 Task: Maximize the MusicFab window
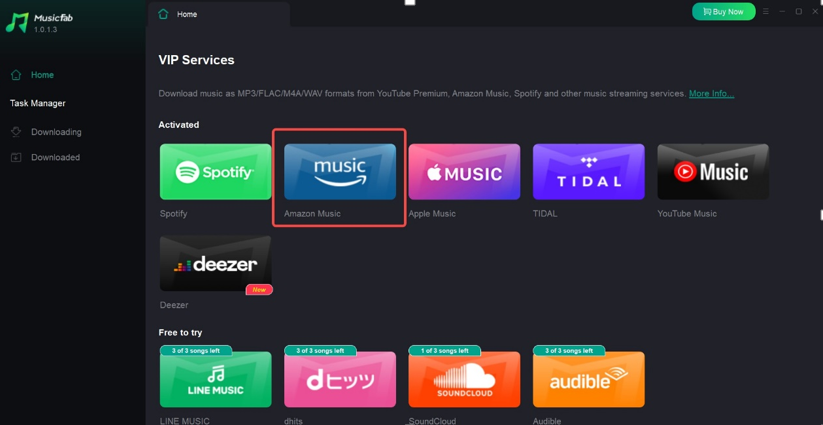click(x=798, y=12)
